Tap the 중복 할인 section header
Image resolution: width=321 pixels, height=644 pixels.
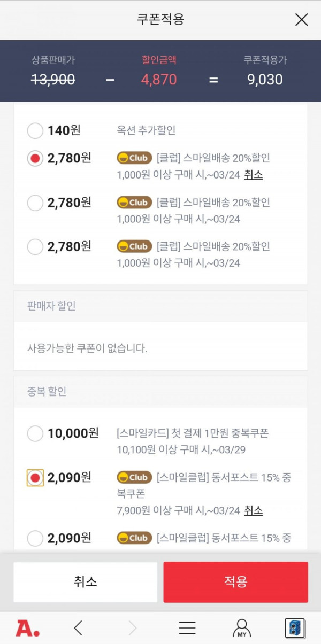160,392
